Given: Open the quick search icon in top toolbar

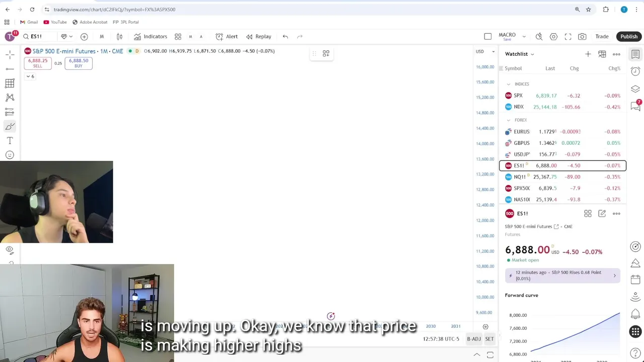Looking at the screenshot, I should click(539, 37).
